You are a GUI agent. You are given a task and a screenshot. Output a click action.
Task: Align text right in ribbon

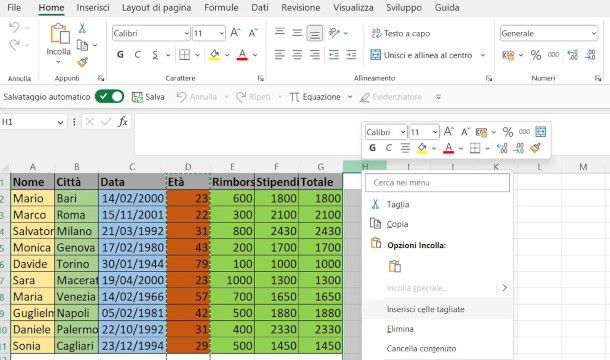click(314, 54)
